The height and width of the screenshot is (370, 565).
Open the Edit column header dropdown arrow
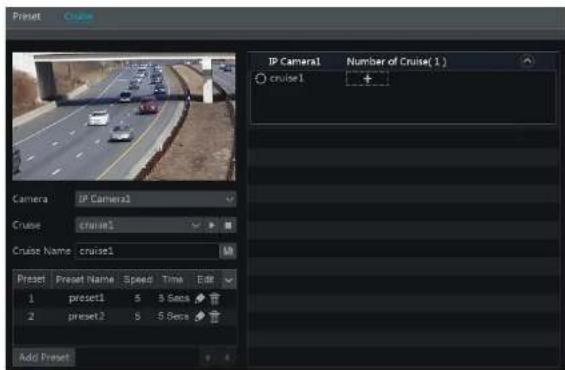click(228, 280)
